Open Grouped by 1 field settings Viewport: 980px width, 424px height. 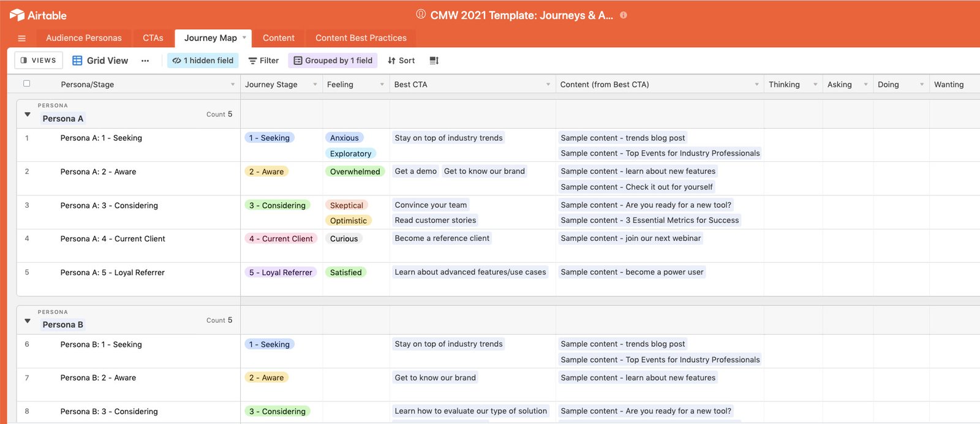[333, 60]
